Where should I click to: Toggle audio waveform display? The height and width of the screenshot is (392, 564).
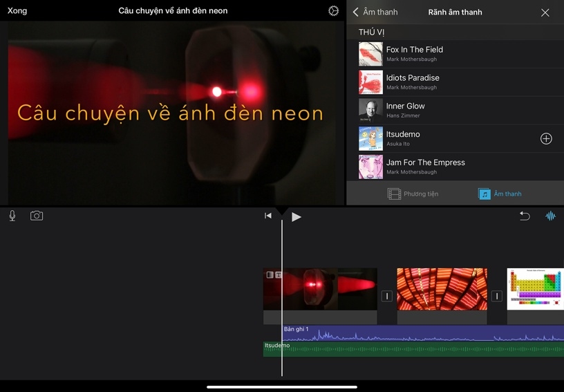tap(550, 216)
